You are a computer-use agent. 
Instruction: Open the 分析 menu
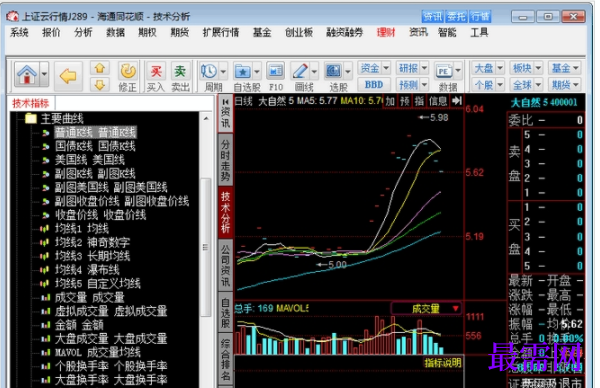(x=83, y=33)
